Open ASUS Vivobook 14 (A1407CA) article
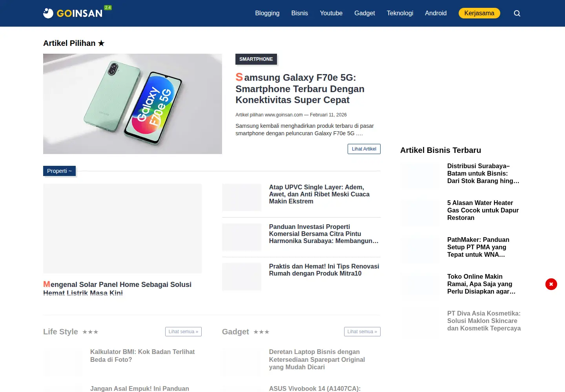Image resolution: width=565 pixels, height=392 pixels. tap(315, 388)
